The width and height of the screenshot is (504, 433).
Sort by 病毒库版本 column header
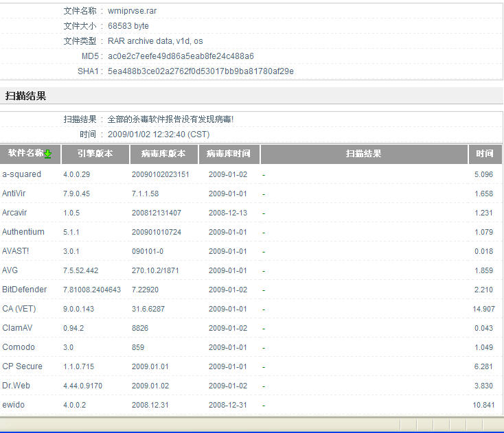coord(163,154)
